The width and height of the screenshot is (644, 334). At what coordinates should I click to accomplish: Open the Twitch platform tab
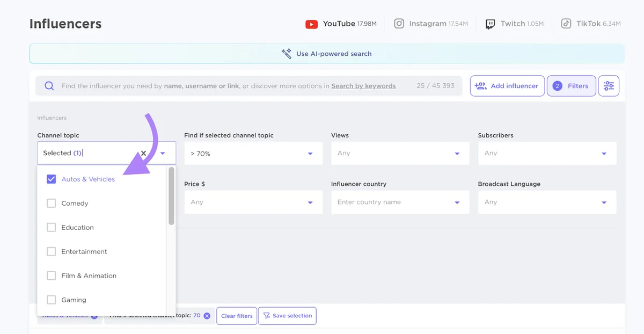[x=514, y=24]
